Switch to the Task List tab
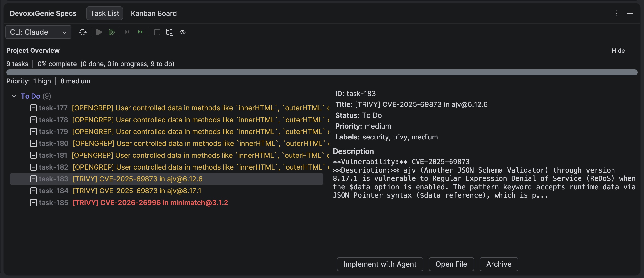This screenshot has height=278, width=644. point(104,13)
